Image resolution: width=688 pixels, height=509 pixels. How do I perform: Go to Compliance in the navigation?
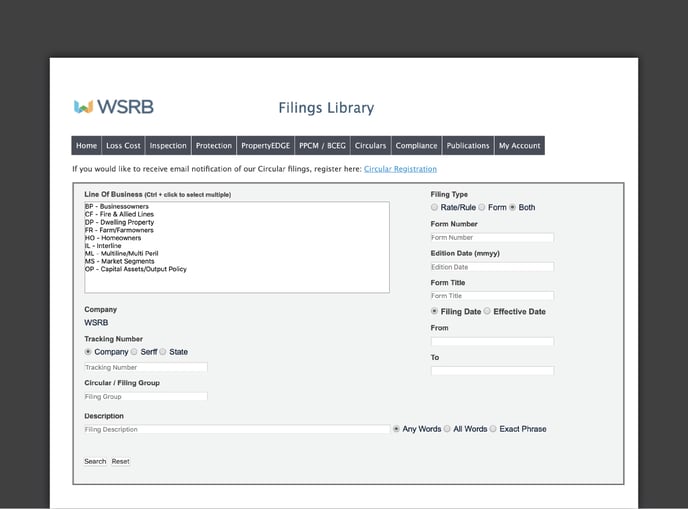(x=416, y=146)
